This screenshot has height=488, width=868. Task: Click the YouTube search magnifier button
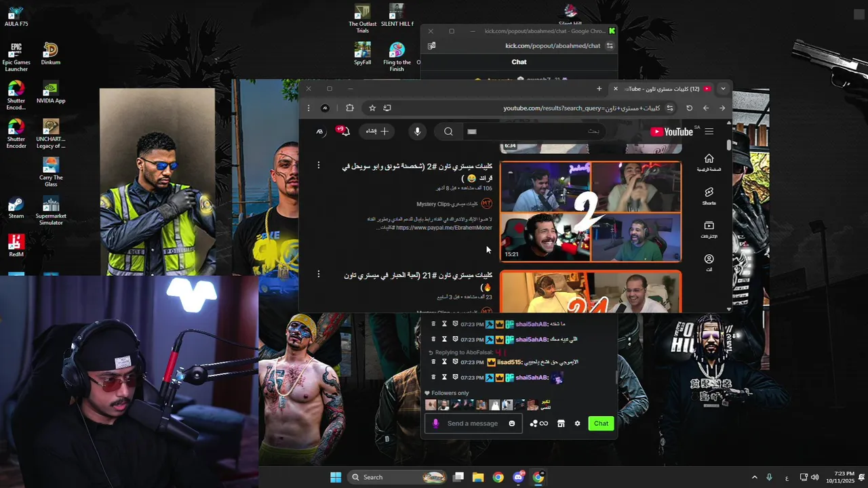[x=448, y=131]
